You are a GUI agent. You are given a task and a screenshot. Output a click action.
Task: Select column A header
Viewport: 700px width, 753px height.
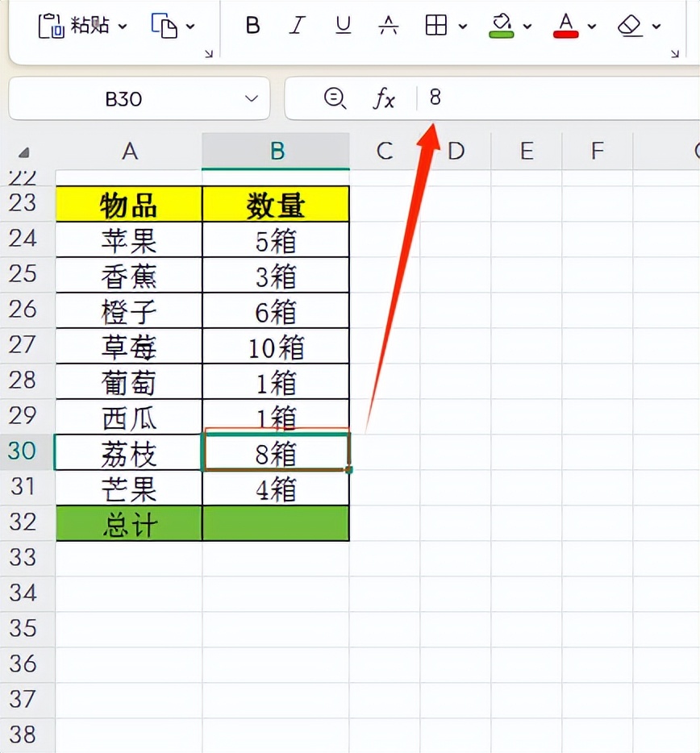point(129,152)
